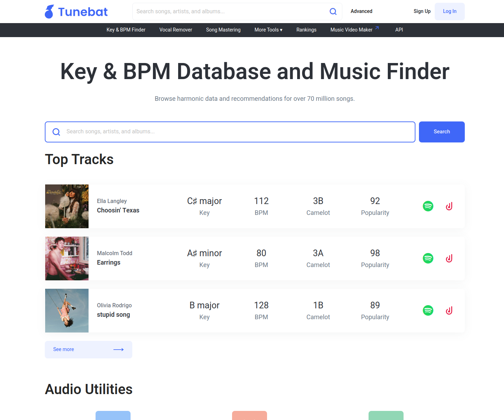
Task: Open the Key & BPM Finder page
Action: pos(126,30)
